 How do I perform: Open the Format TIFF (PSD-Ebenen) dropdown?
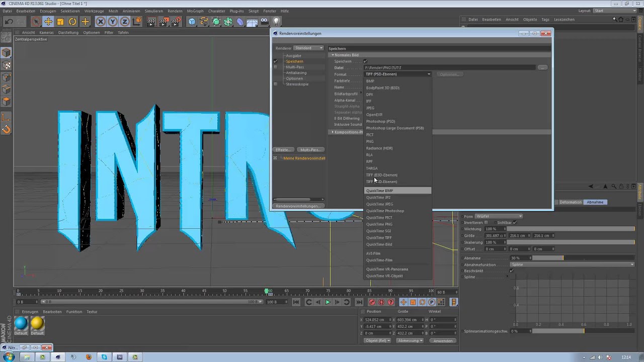click(x=398, y=74)
